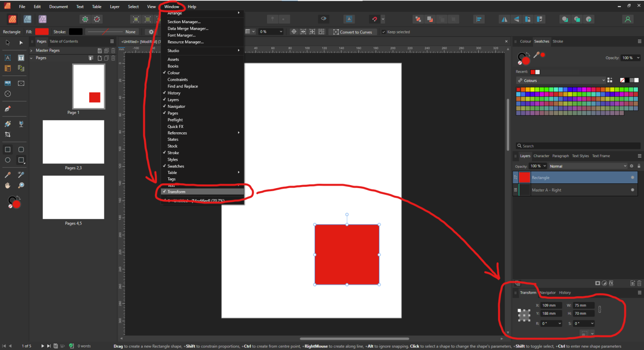
Task: Toggle snapping with the magnet icon
Action: pos(374,19)
